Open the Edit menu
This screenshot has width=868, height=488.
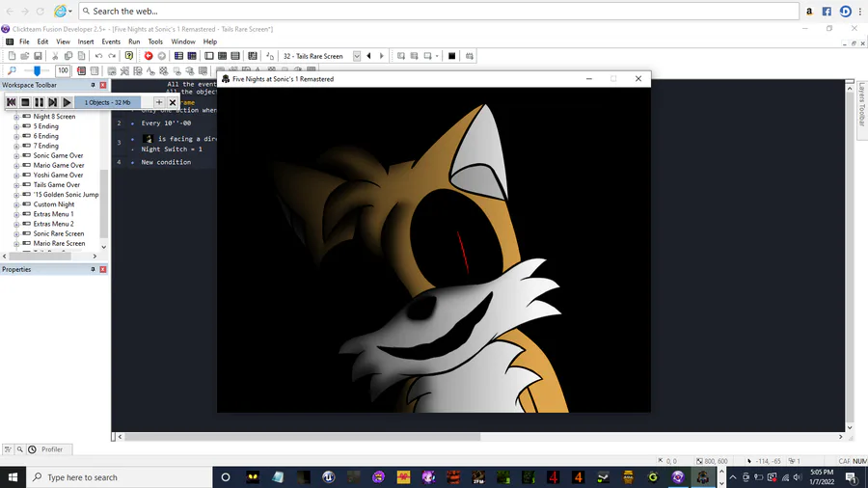(42, 41)
